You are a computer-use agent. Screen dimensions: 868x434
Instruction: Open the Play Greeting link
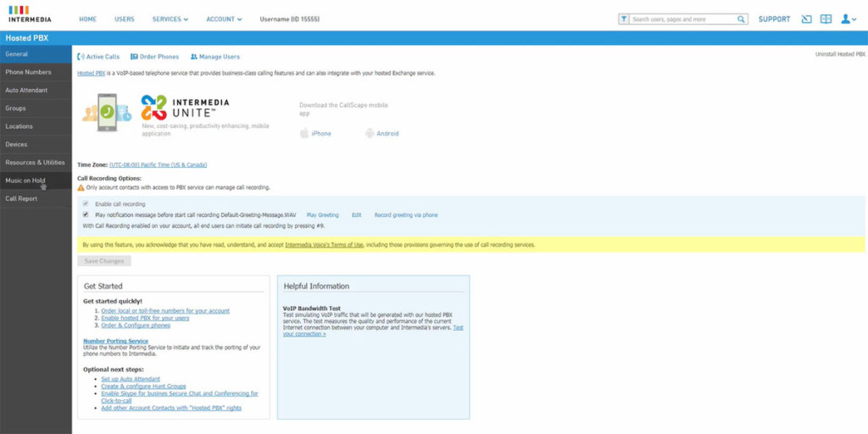tap(322, 215)
